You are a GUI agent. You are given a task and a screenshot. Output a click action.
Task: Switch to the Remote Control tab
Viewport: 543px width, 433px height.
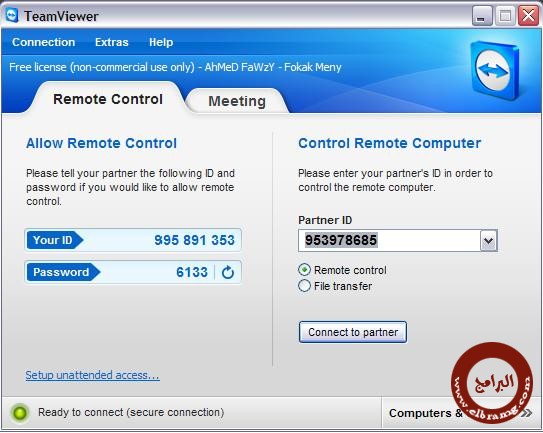coord(108,99)
